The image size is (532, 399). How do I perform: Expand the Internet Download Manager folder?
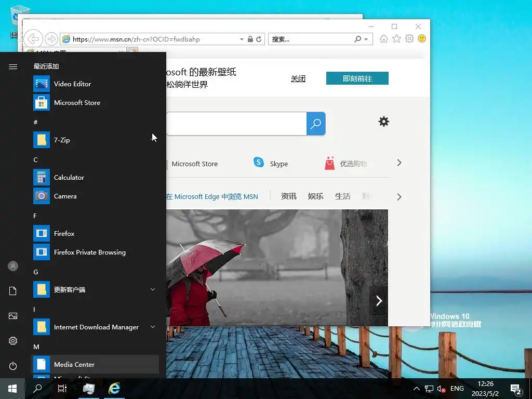(95, 327)
